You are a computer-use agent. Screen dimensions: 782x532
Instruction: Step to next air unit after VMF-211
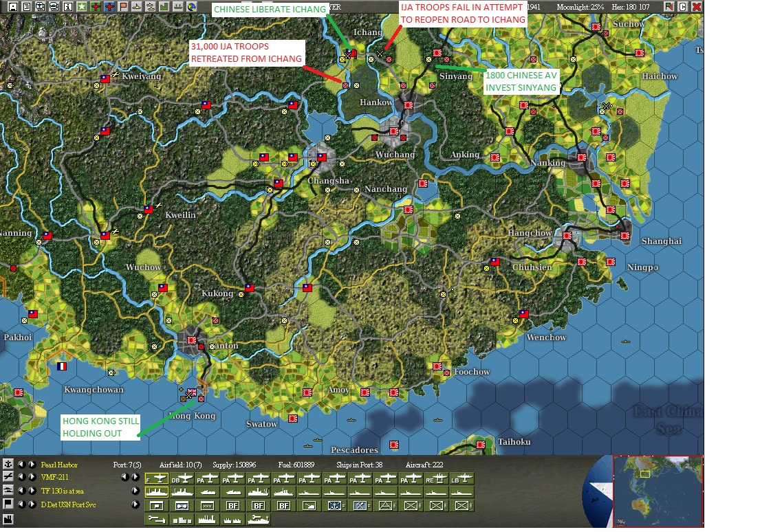tap(32, 477)
